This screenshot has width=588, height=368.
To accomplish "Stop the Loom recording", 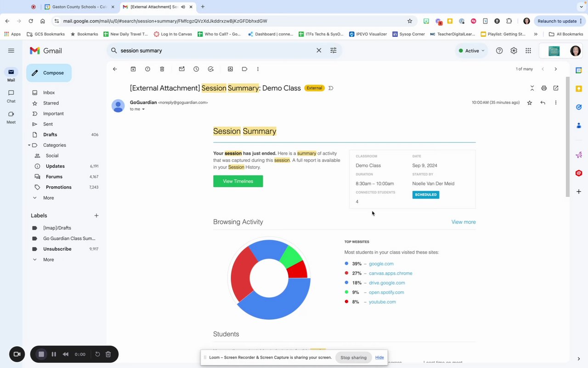I will pos(41,354).
